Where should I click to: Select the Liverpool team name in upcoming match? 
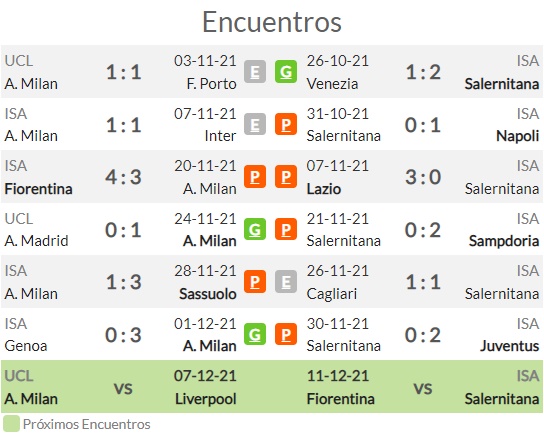point(206,399)
